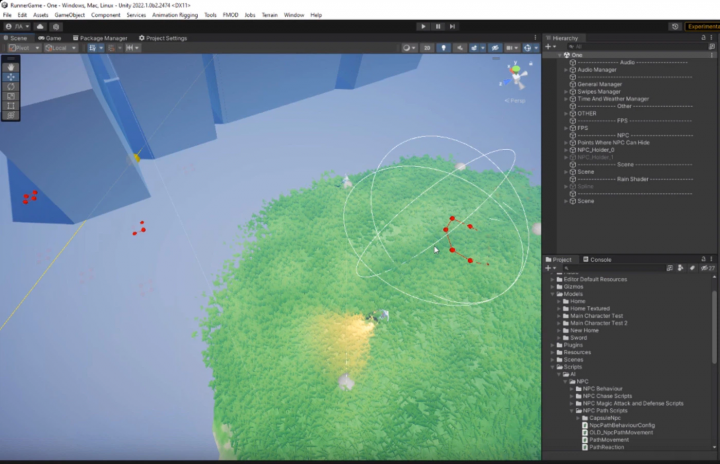Switch to the Project Settings tab
720x464 pixels.
point(163,38)
